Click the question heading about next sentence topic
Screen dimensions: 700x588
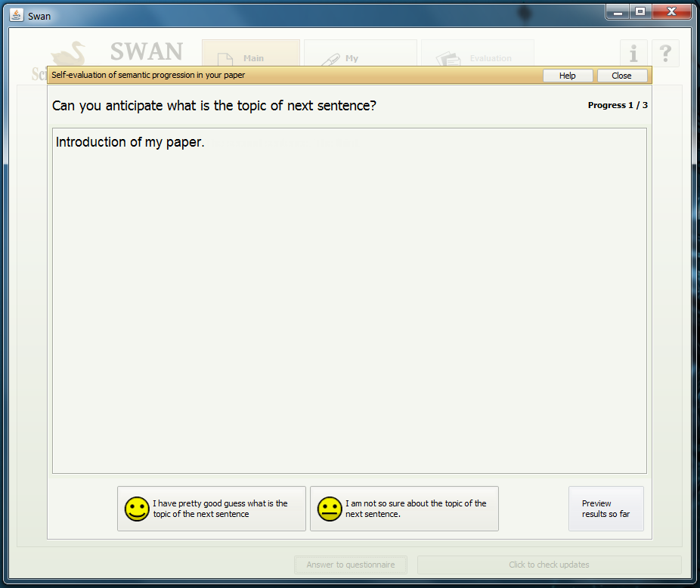point(214,106)
